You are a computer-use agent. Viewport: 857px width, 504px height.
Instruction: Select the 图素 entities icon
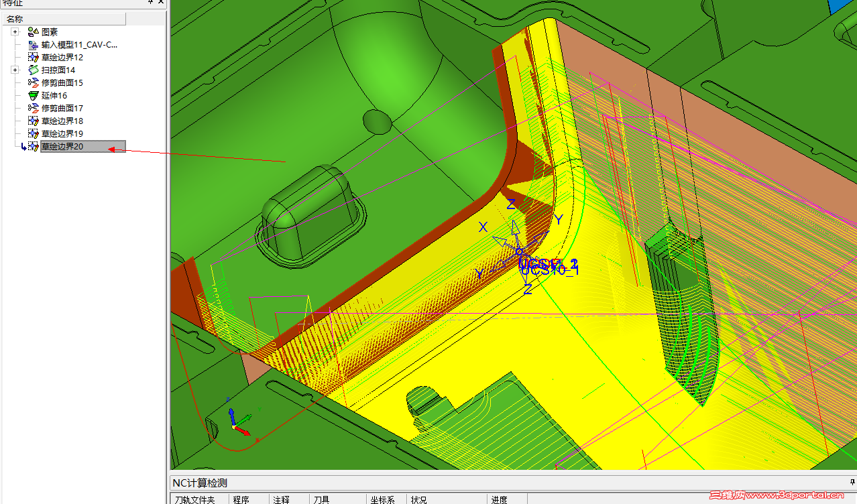tap(34, 31)
